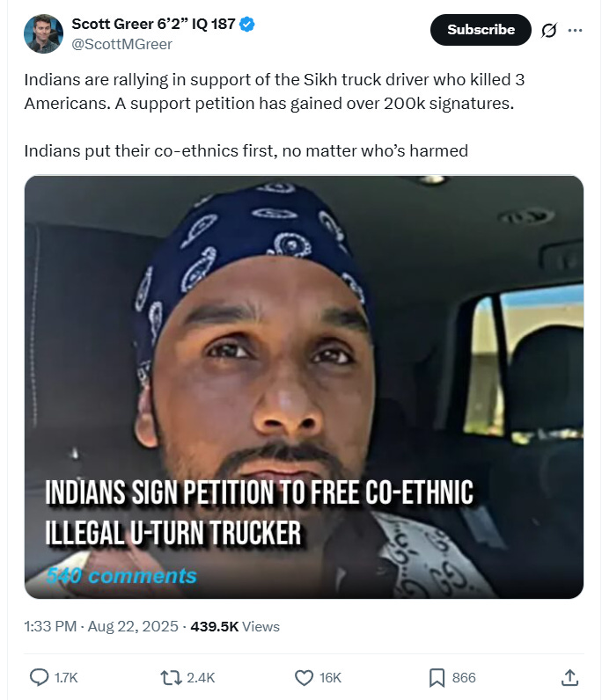Click the repost arrows icon
Screen dimensions: 602x700
point(171,678)
